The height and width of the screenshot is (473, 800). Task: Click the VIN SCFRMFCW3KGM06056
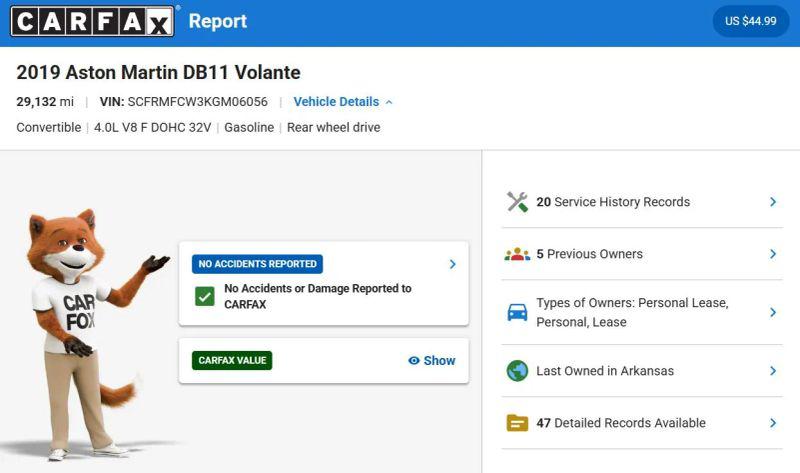coord(184,102)
